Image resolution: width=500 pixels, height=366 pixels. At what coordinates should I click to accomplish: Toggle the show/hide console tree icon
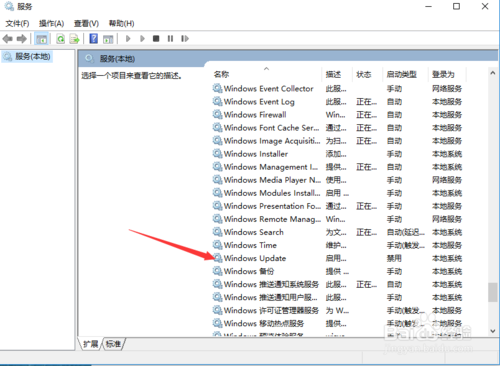pos(42,39)
